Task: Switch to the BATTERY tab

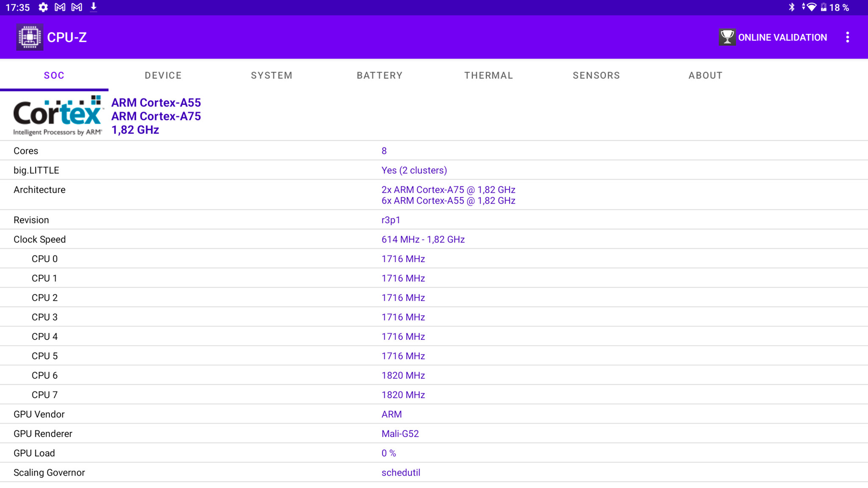Action: click(380, 75)
